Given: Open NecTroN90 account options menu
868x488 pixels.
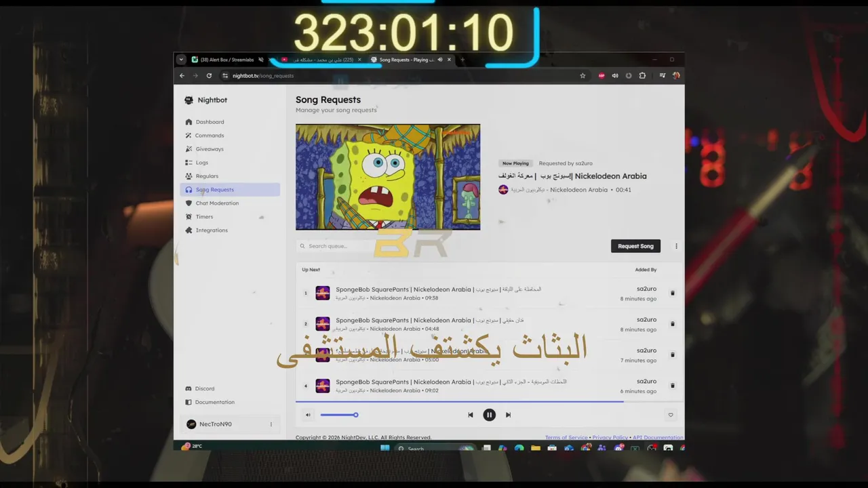Looking at the screenshot, I should click(x=271, y=424).
